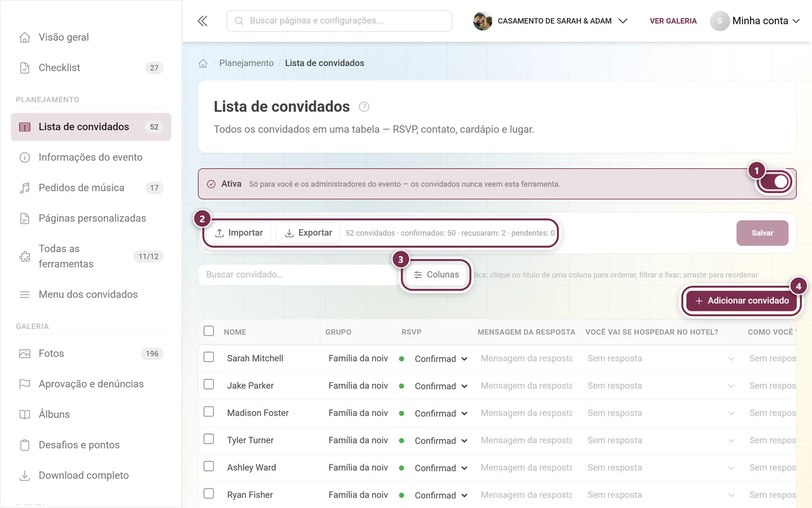Image resolution: width=812 pixels, height=508 pixels.
Task: Click the VER GALERIA link
Action: (x=673, y=21)
